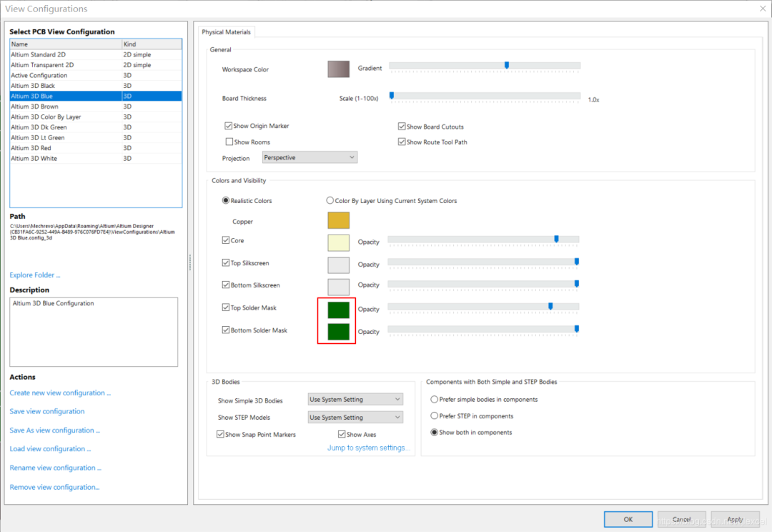Click Save As view configuration link

(54, 430)
